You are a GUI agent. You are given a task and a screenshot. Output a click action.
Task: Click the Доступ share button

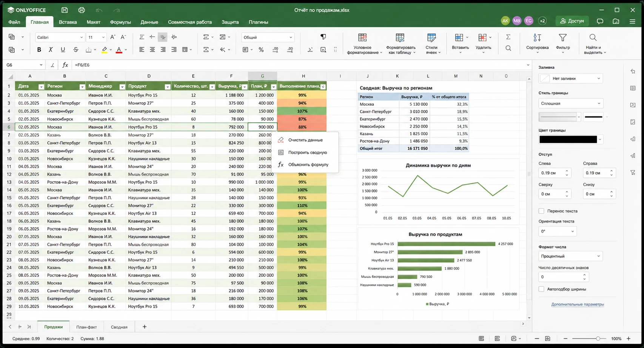coord(572,21)
